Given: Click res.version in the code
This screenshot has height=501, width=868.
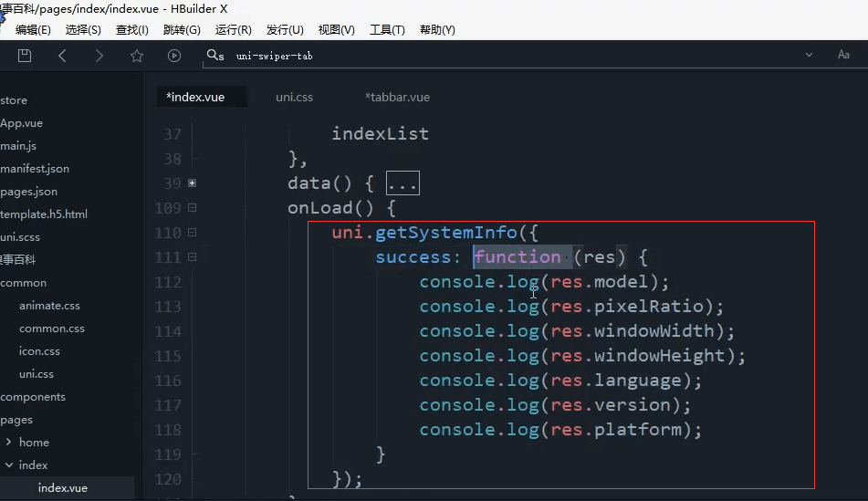Looking at the screenshot, I should [610, 404].
